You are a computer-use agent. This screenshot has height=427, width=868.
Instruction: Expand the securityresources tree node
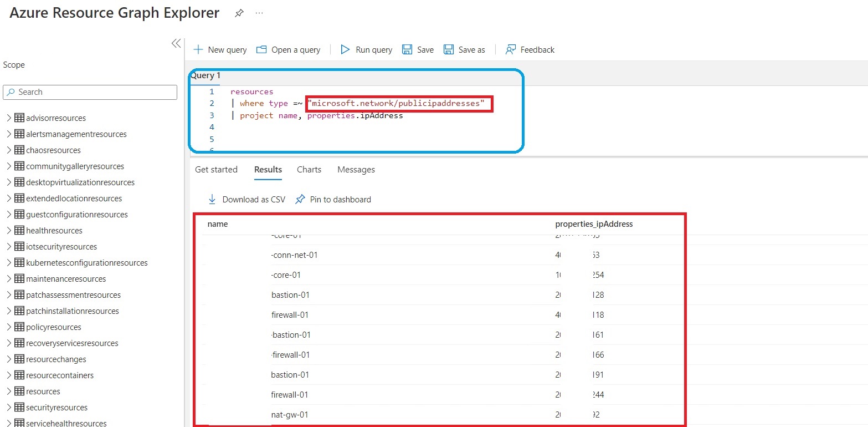[9, 408]
